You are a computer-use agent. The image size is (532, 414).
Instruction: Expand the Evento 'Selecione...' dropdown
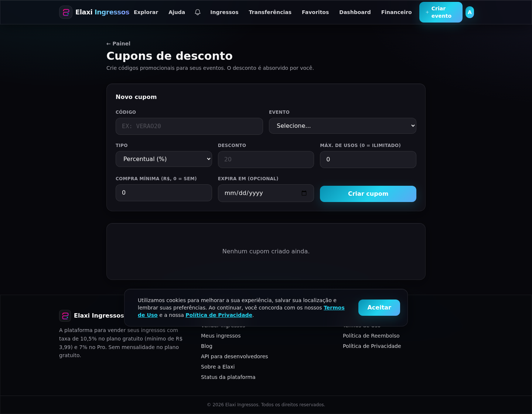pyautogui.click(x=342, y=126)
